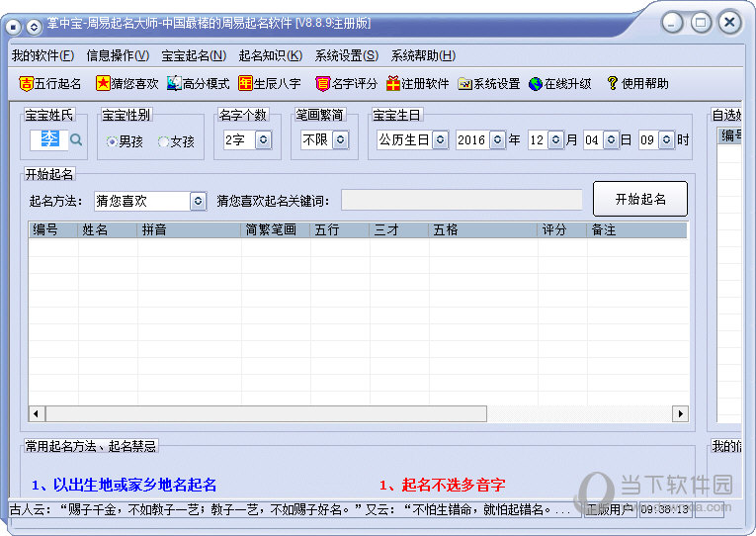Open the birth hour 09 dropdown
The height and width of the screenshot is (536, 756).
(666, 139)
